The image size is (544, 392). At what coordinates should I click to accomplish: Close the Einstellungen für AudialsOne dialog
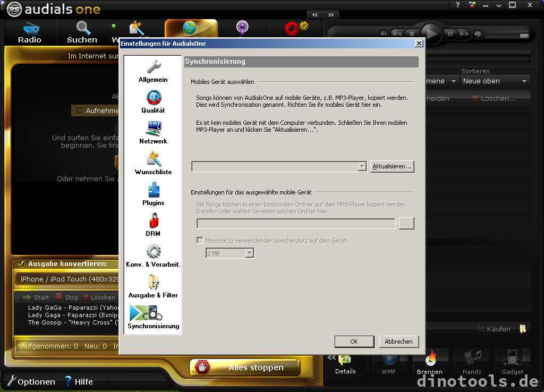[x=419, y=44]
